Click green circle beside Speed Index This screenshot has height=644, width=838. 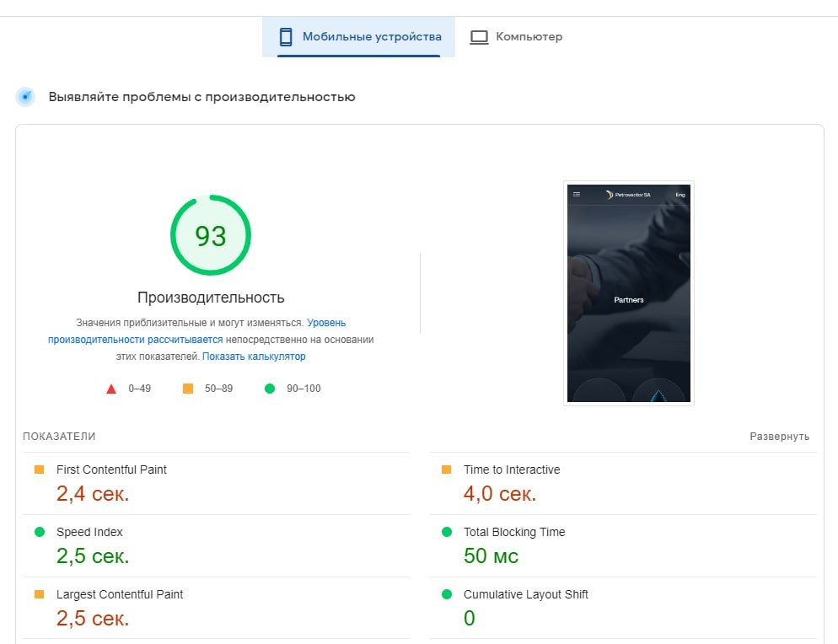[39, 532]
